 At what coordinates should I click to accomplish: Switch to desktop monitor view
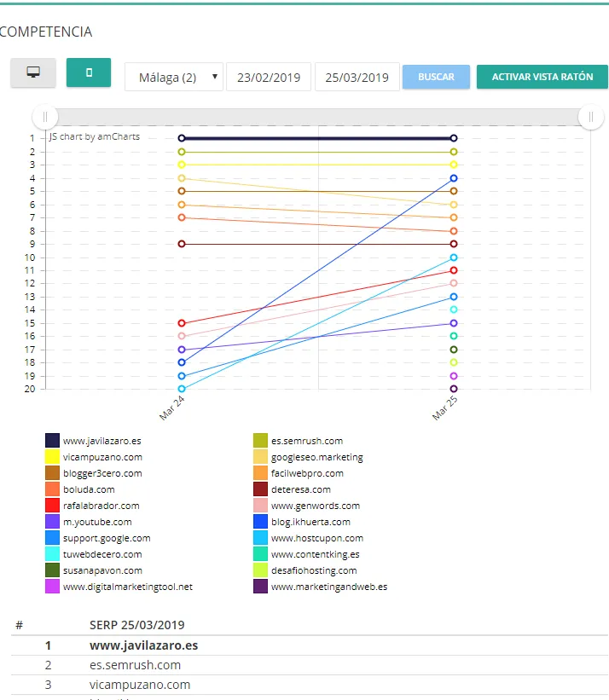tap(33, 73)
